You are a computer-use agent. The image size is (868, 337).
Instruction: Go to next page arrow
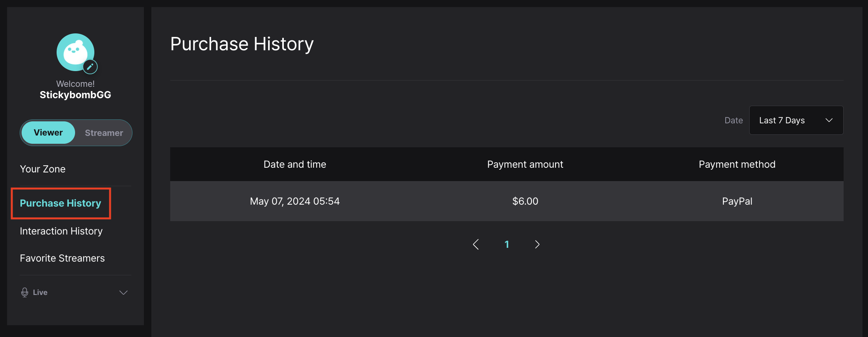click(x=537, y=244)
